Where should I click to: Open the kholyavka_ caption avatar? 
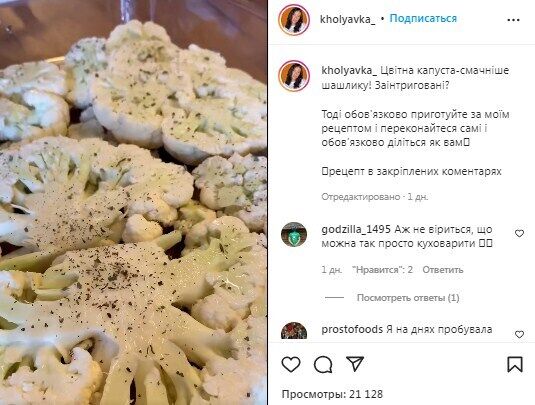click(294, 76)
